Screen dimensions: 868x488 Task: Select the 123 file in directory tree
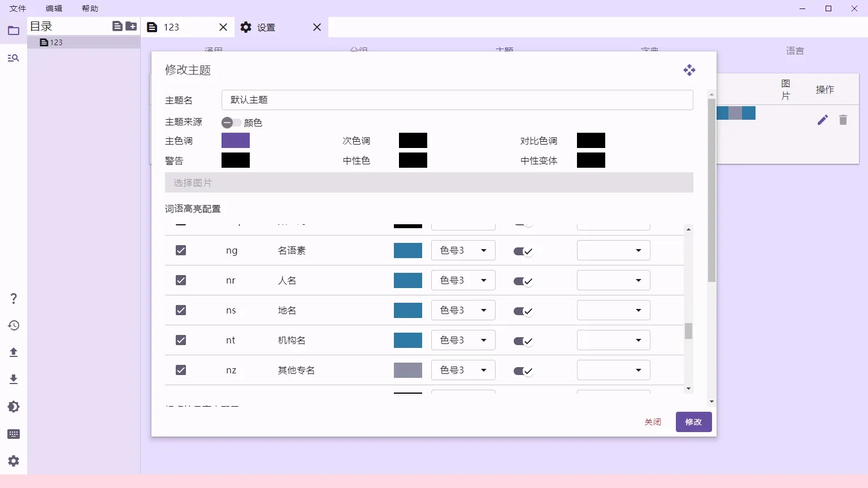pyautogui.click(x=84, y=42)
